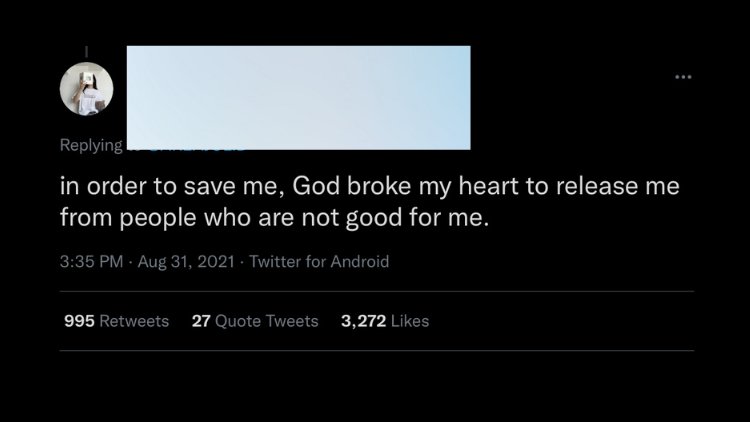
Task: Open the Twitter for Android source link
Action: 319,262
